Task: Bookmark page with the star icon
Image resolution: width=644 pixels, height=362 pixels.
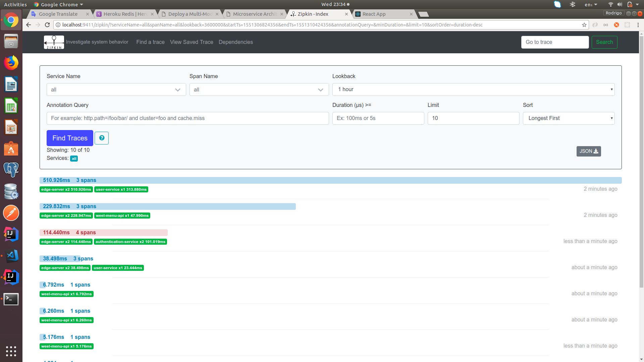Action: click(x=584, y=25)
